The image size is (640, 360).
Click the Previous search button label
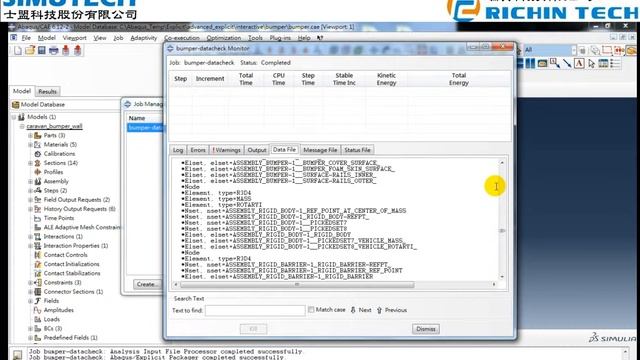(x=396, y=310)
